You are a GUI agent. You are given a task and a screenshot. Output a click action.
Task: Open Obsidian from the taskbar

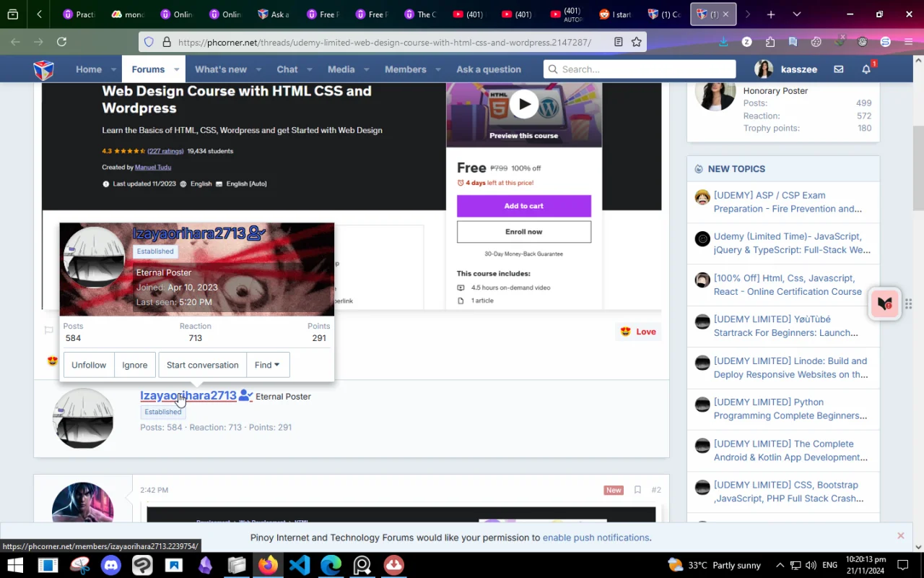[x=206, y=565]
